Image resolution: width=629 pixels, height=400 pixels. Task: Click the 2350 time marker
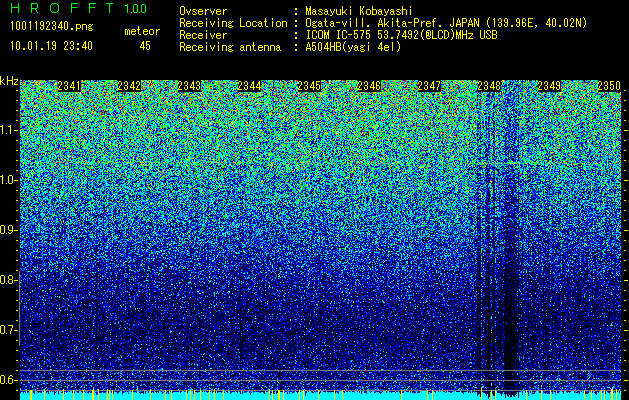pos(609,86)
